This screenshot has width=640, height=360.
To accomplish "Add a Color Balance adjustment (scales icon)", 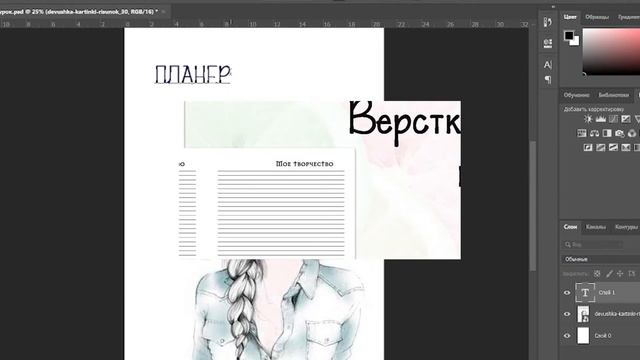I will tap(594, 133).
